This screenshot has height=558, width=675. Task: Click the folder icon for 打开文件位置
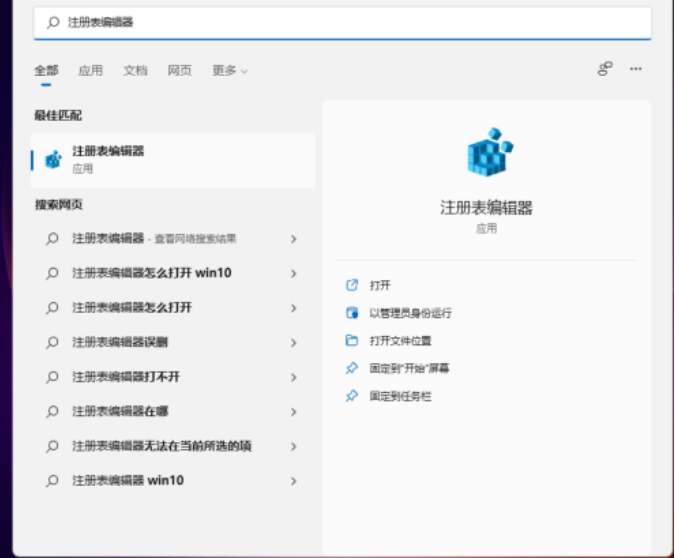(351, 341)
